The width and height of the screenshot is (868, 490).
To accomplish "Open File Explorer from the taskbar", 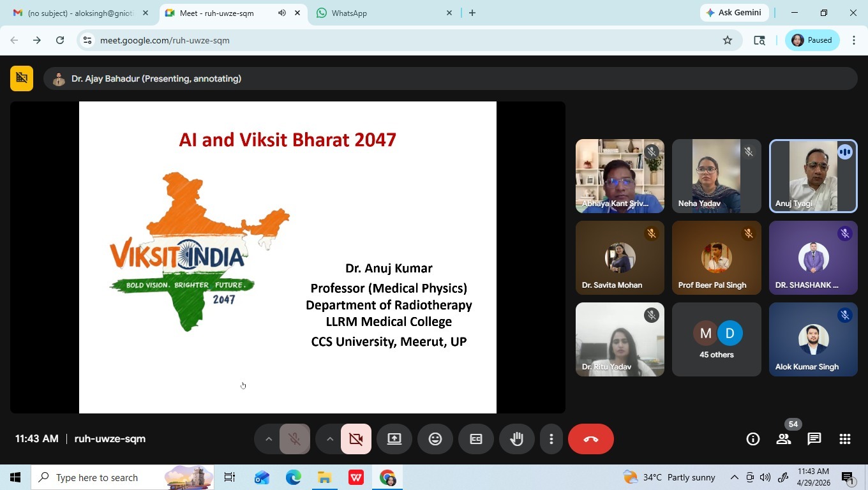I will 324,477.
